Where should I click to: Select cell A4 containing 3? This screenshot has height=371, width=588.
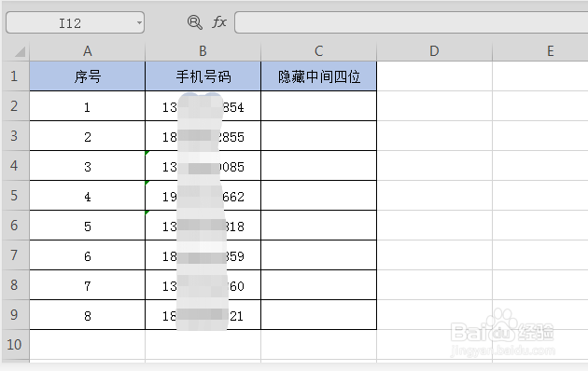[x=88, y=166]
